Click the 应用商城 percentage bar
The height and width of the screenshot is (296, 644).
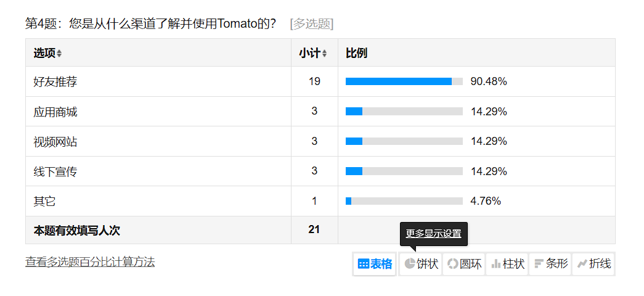pyautogui.click(x=404, y=112)
